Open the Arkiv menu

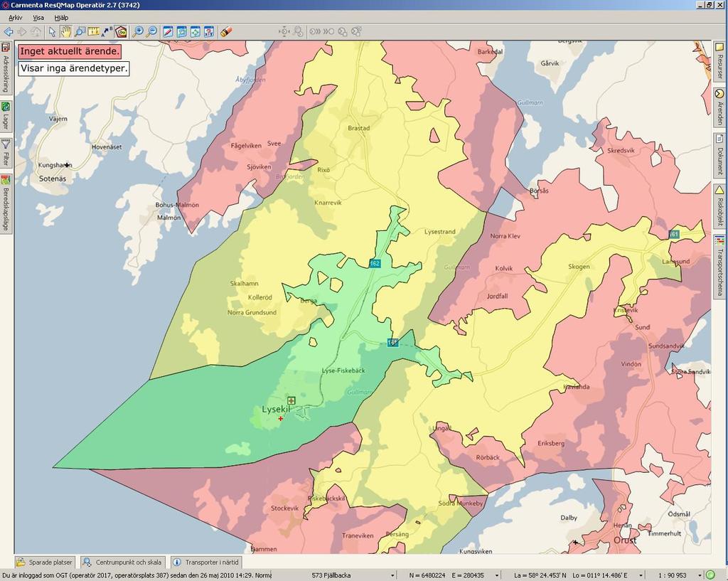[x=16, y=18]
